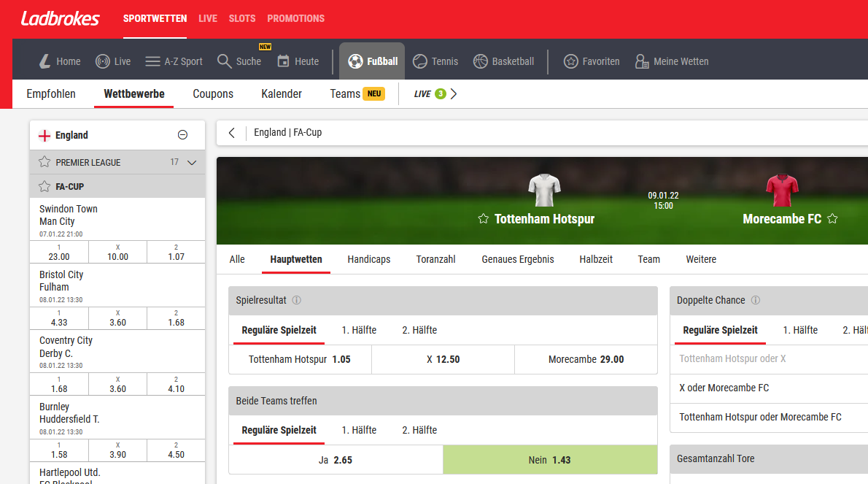
Task: Favorite the Premier League with star
Action: pos(44,162)
